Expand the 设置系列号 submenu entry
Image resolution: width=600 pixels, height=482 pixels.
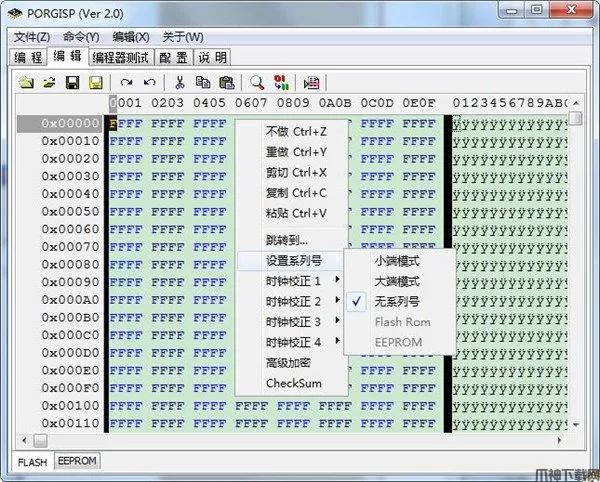(x=292, y=261)
